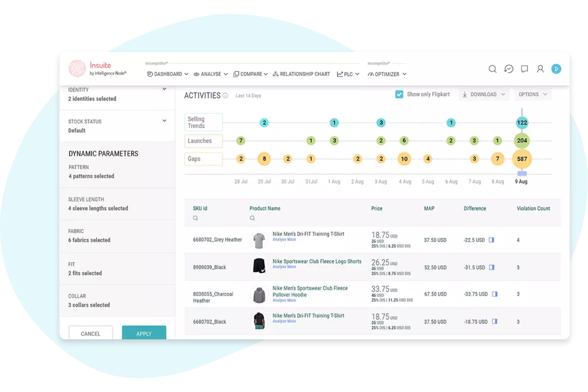The image size is (588, 392).
Task: Click the Price column header
Action: tap(377, 209)
